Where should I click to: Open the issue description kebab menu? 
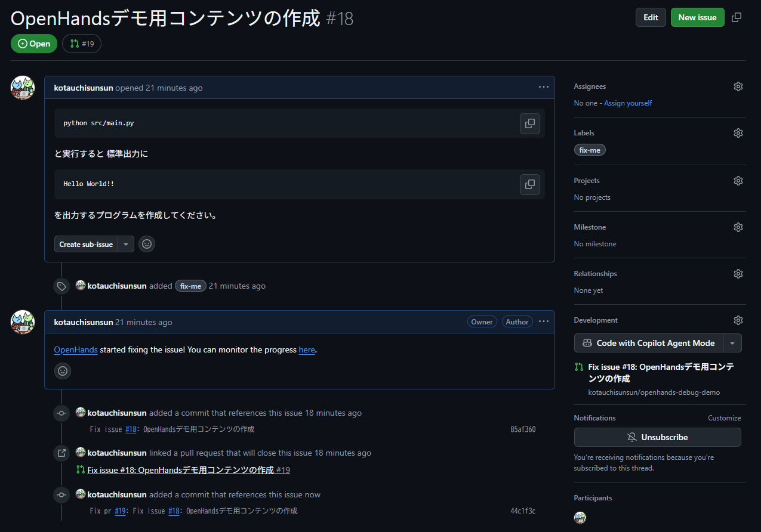pos(543,86)
